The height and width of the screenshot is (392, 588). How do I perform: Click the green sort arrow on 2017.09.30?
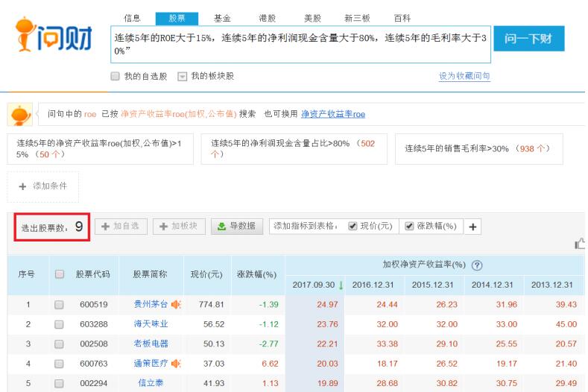341,285
